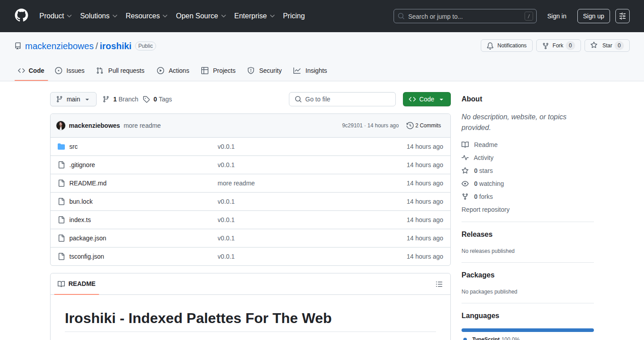
Task: Click the repository book icon beside the owner name
Action: pyautogui.click(x=18, y=46)
